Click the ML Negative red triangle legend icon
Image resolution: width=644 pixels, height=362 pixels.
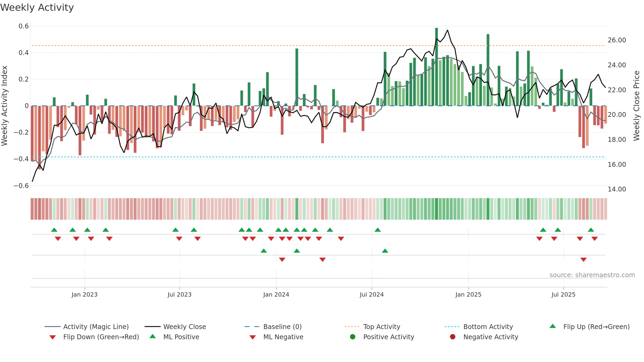253,337
